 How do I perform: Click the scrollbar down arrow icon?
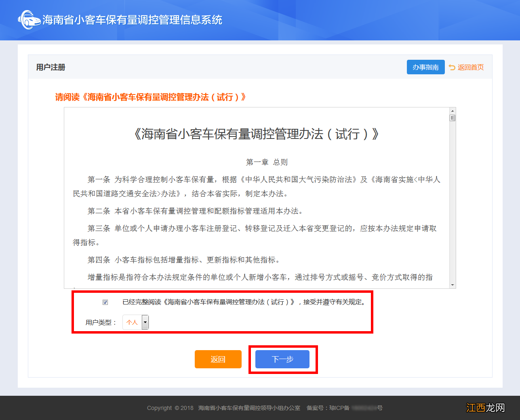click(x=453, y=285)
